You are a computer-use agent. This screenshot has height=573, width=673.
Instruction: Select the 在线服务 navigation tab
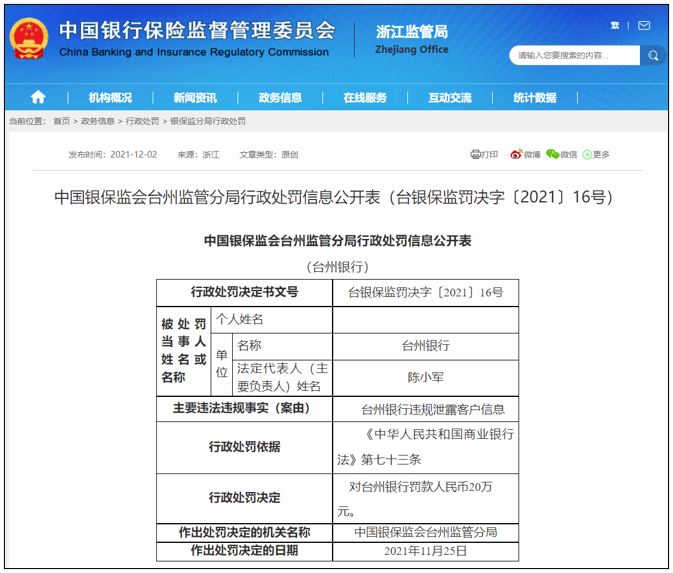coord(365,97)
